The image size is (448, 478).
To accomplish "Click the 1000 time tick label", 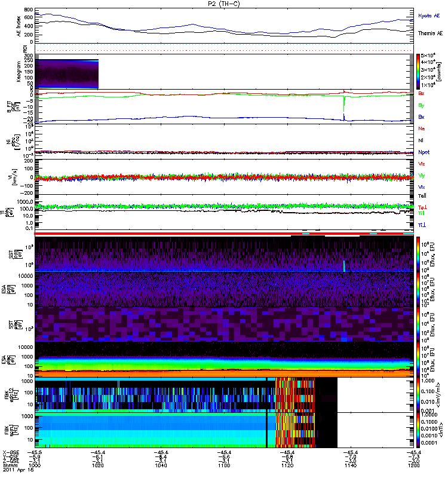I will click(x=35, y=465).
